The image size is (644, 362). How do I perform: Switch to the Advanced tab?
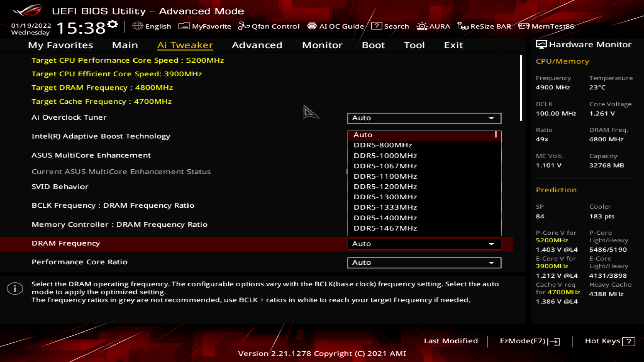coord(257,45)
